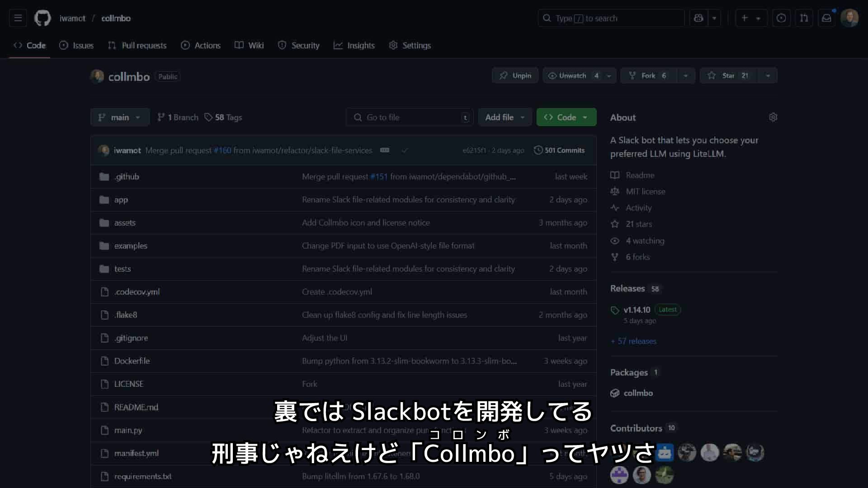
Task: Expand the green Code dropdown
Action: [566, 117]
